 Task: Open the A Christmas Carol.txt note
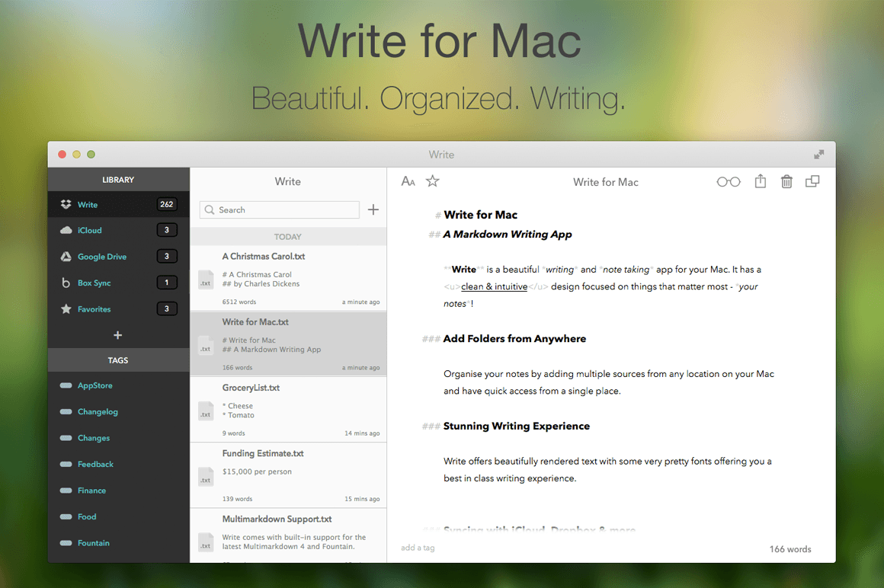tap(288, 278)
